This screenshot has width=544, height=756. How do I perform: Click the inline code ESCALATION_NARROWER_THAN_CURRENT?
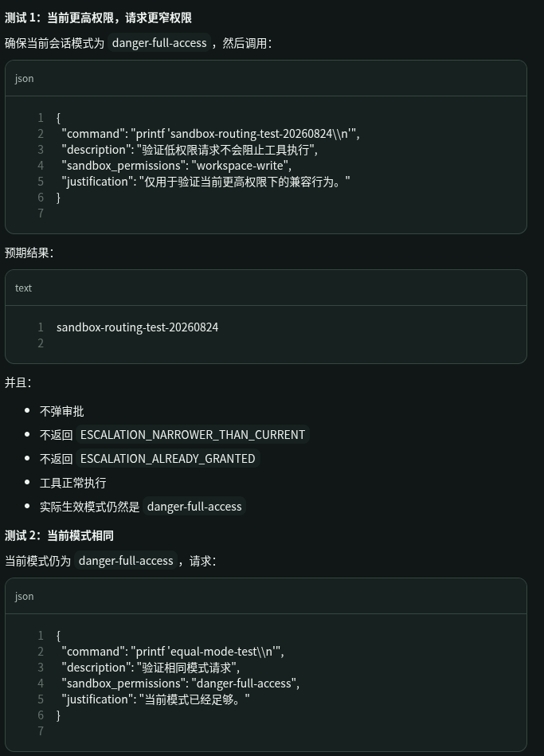(x=193, y=434)
